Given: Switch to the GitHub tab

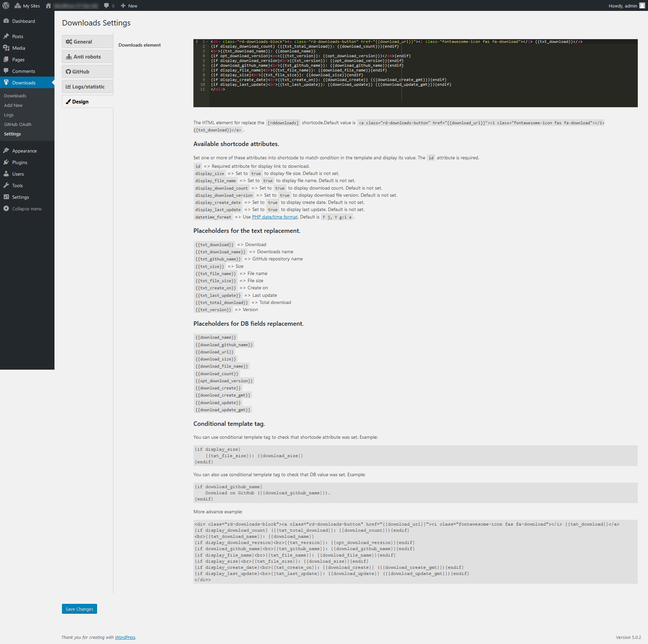Looking at the screenshot, I should pyautogui.click(x=88, y=71).
